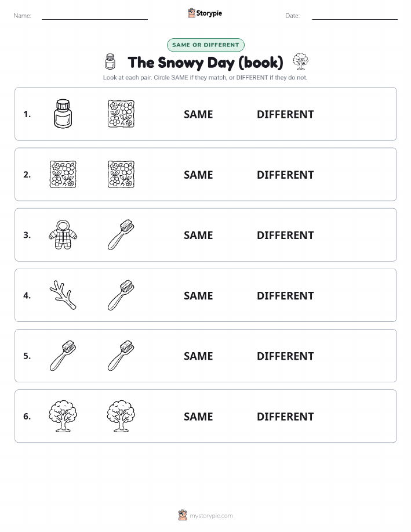Mark DIFFERENT for row 4

[x=285, y=295]
